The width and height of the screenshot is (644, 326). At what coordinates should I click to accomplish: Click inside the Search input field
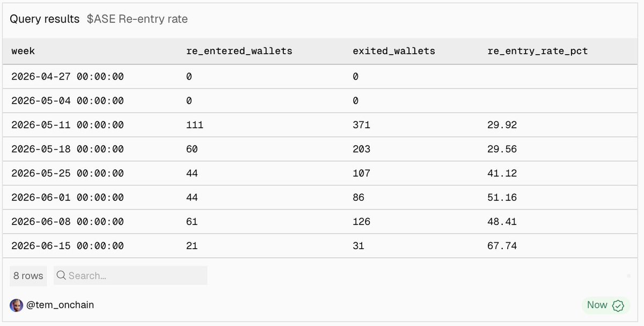[130, 276]
